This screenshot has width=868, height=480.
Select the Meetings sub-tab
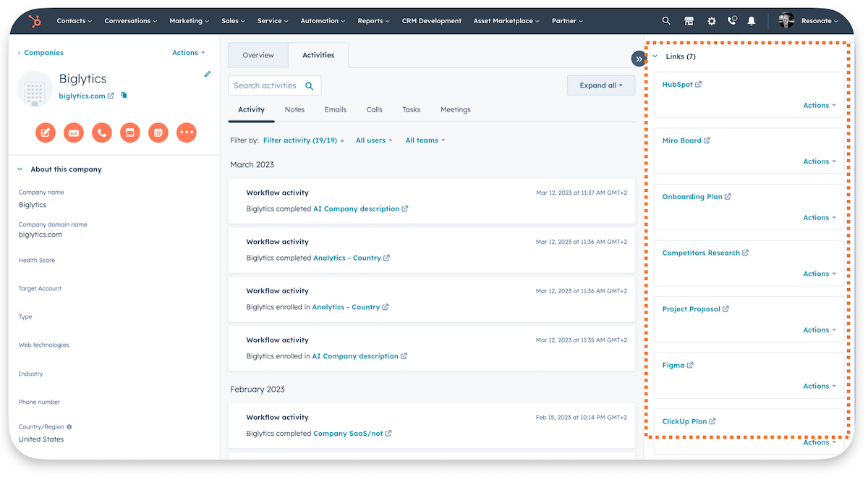[456, 109]
